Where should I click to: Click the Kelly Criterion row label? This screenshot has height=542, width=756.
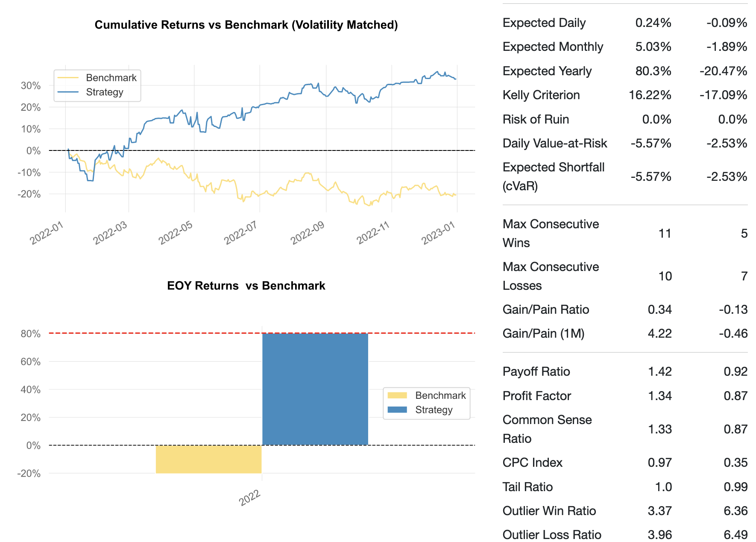(541, 95)
